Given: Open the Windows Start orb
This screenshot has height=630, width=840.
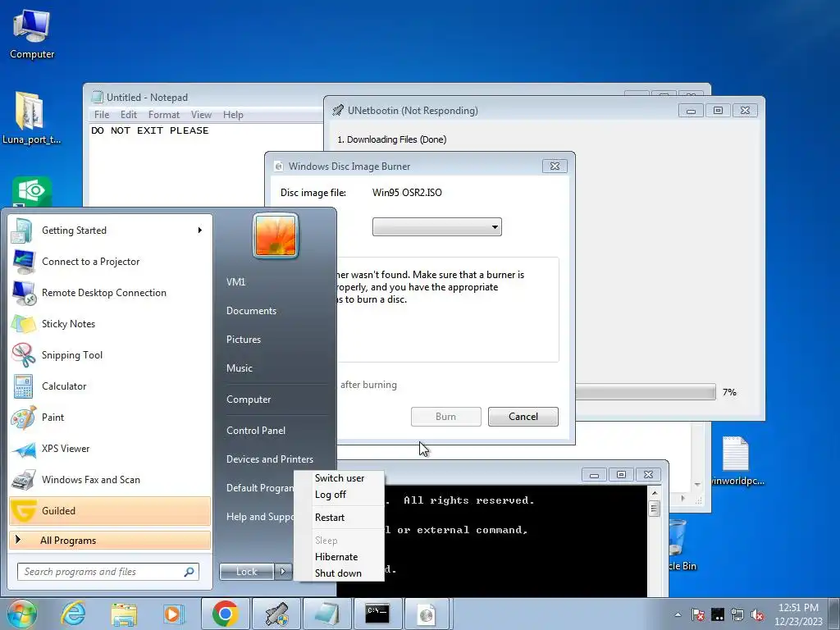Looking at the screenshot, I should [22, 614].
